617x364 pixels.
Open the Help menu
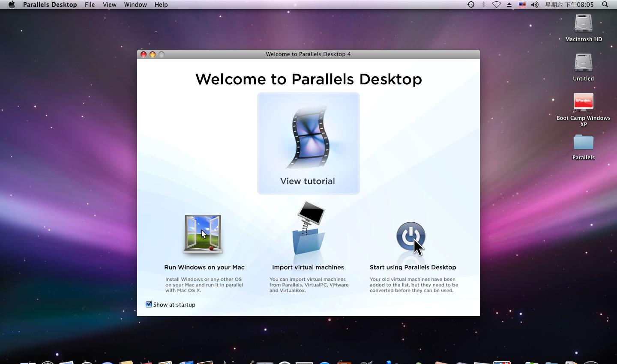coord(161,5)
